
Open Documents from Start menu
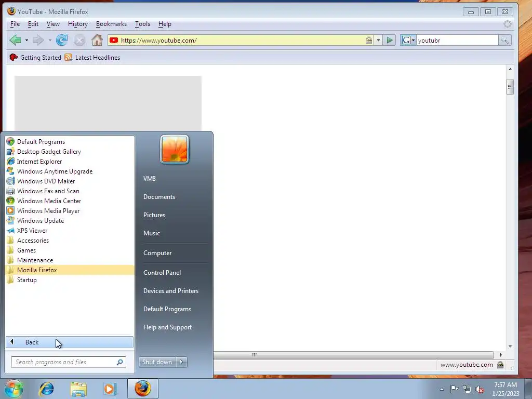click(159, 197)
